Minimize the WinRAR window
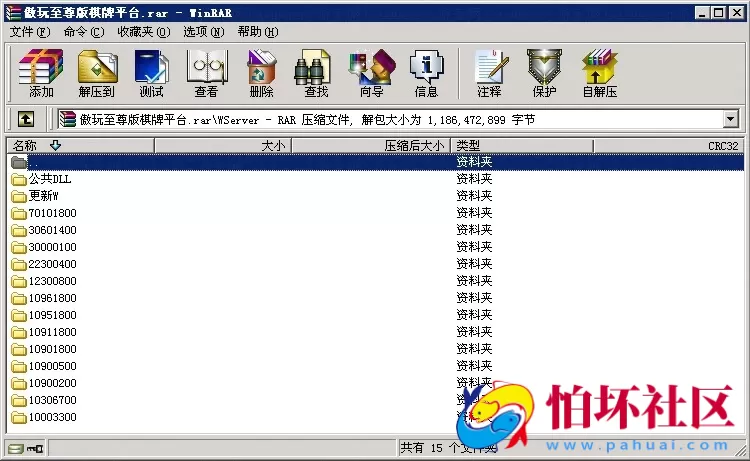The width and height of the screenshot is (750, 461). [702, 12]
